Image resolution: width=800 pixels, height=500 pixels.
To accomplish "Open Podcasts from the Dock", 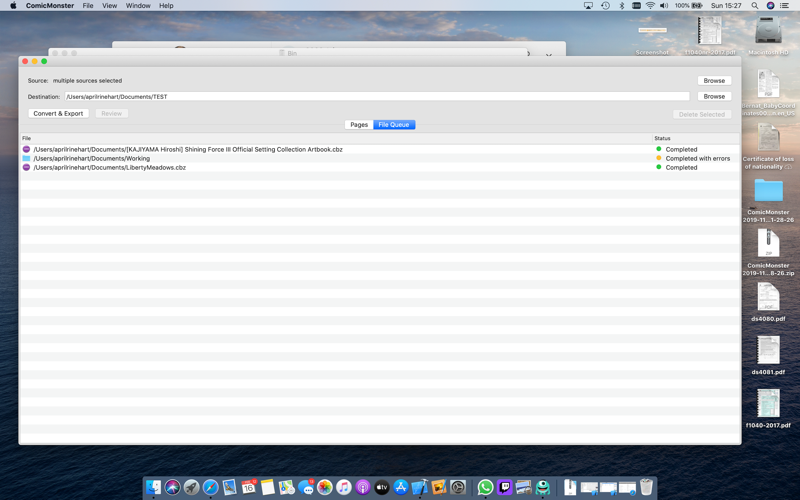I will click(362, 487).
